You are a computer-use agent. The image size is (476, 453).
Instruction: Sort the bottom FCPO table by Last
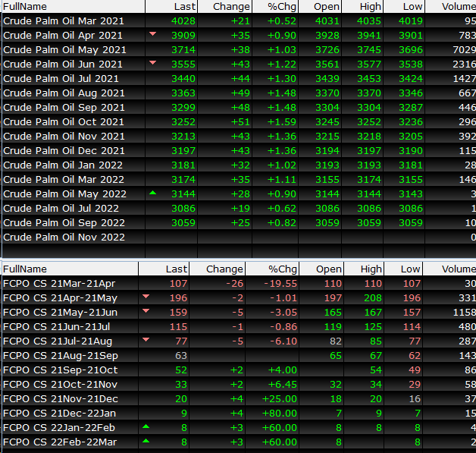tap(164, 269)
